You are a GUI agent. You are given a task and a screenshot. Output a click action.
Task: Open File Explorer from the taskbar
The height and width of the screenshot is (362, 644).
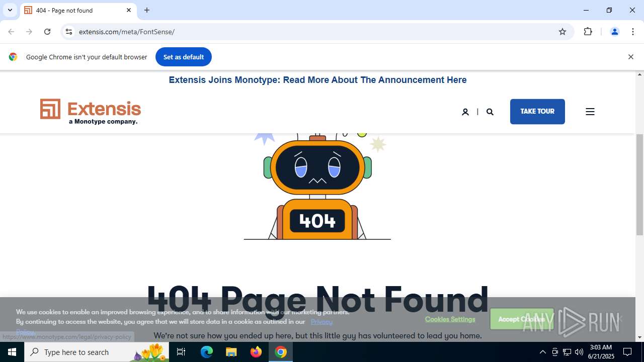[x=231, y=352]
